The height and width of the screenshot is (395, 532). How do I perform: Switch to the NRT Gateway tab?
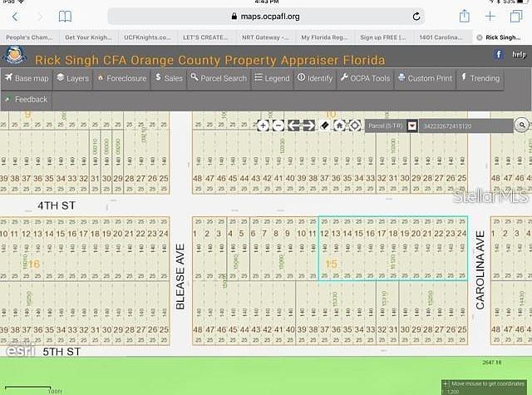[x=265, y=37]
